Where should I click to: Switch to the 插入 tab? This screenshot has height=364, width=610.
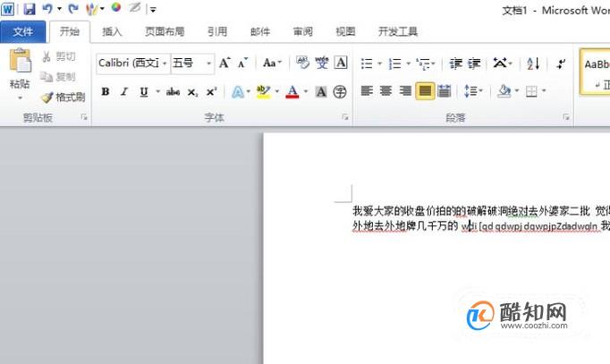(112, 31)
